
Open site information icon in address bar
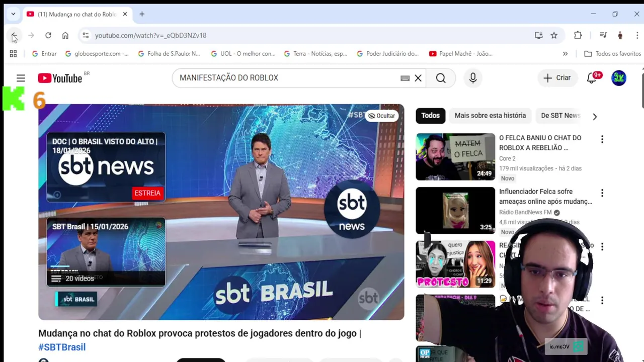click(x=86, y=35)
